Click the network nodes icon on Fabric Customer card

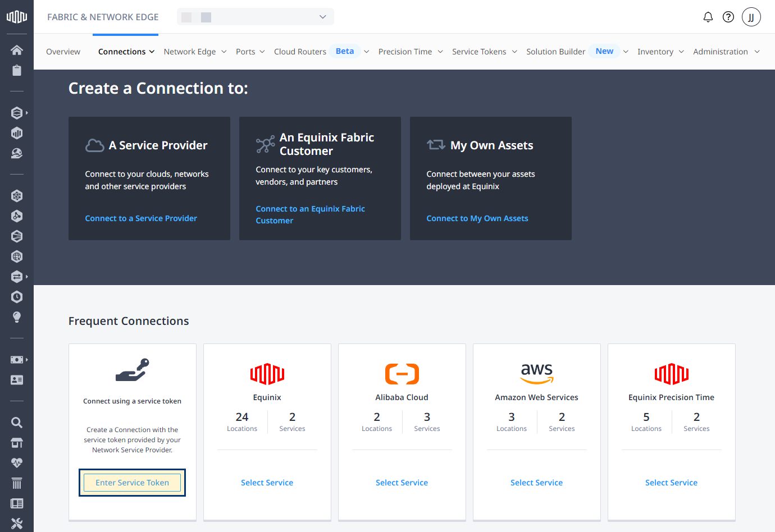tap(265, 144)
